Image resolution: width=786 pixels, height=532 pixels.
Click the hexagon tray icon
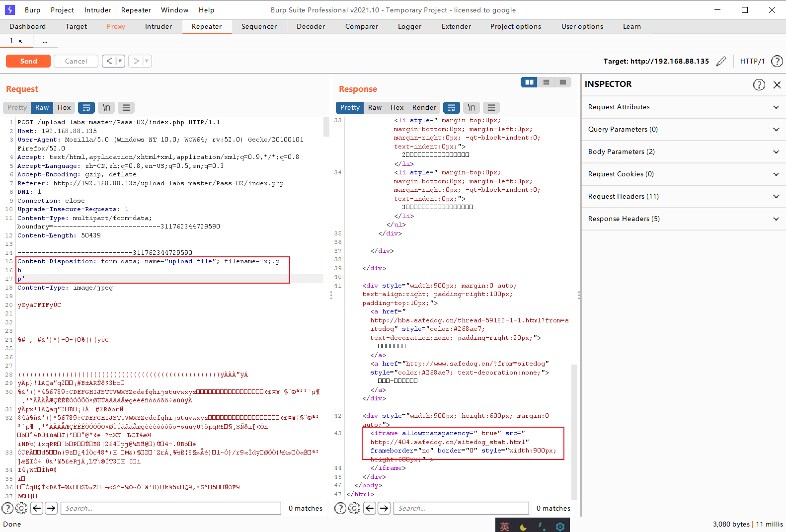click(x=560, y=527)
